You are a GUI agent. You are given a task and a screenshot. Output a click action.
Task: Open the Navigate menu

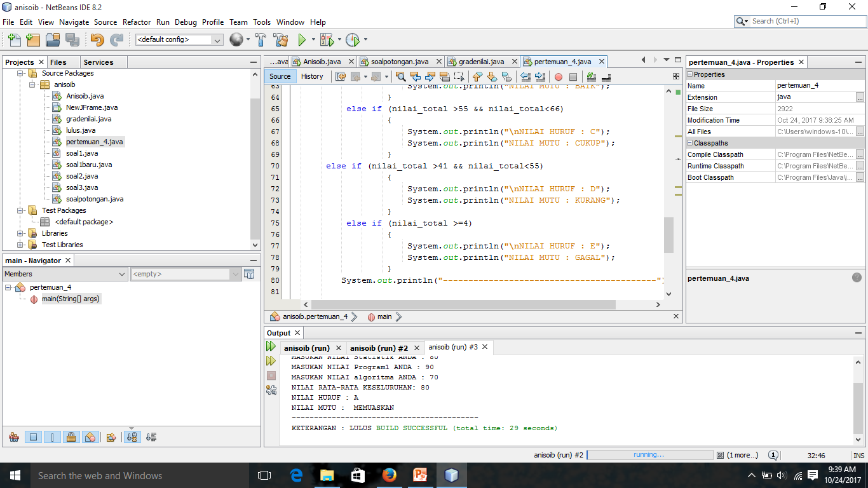click(x=74, y=22)
